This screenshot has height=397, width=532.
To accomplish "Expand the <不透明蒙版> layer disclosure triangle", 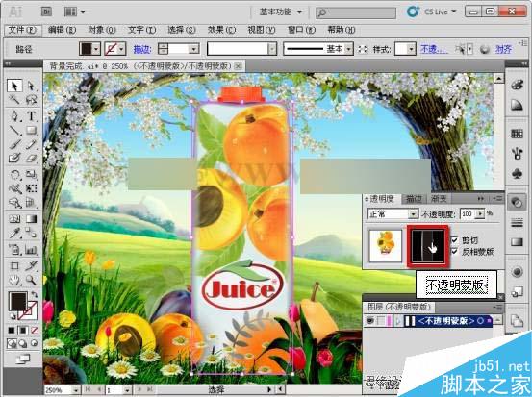I will tap(398, 320).
